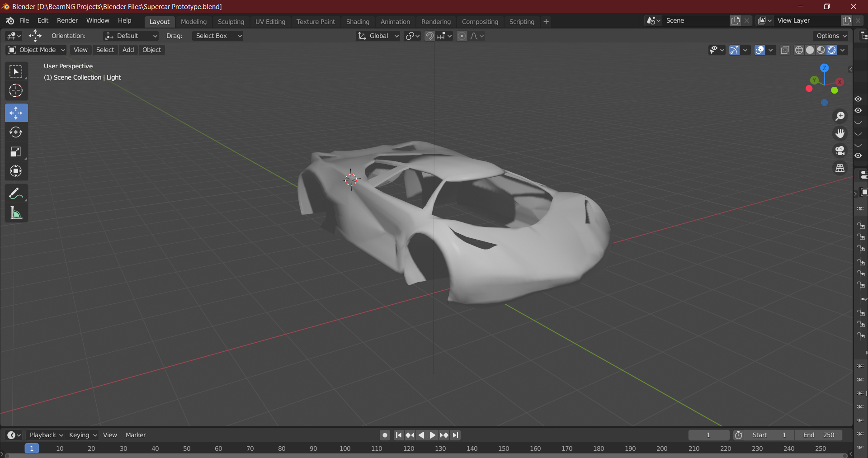Open the Global transform orientation dropdown
Screen dimensions: 868x458
coord(378,36)
